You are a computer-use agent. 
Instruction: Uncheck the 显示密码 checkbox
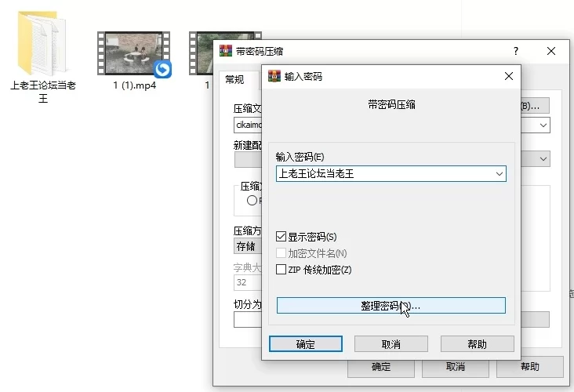pyautogui.click(x=282, y=237)
